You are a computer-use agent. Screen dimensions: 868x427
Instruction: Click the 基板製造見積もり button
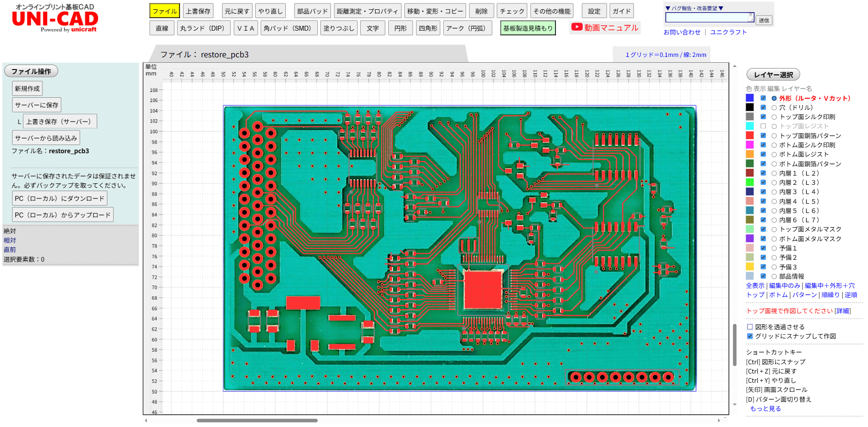coord(528,28)
